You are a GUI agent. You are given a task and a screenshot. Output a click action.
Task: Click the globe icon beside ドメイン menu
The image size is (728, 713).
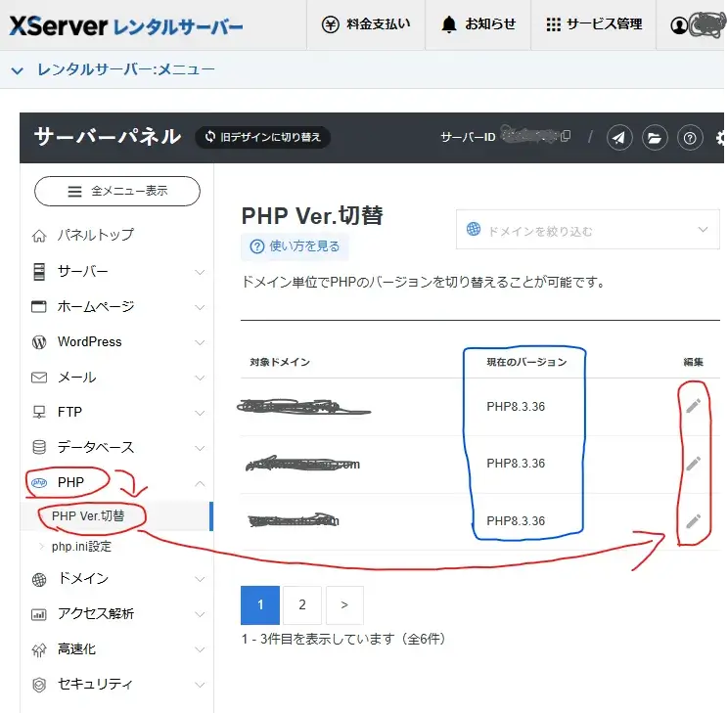click(39, 579)
